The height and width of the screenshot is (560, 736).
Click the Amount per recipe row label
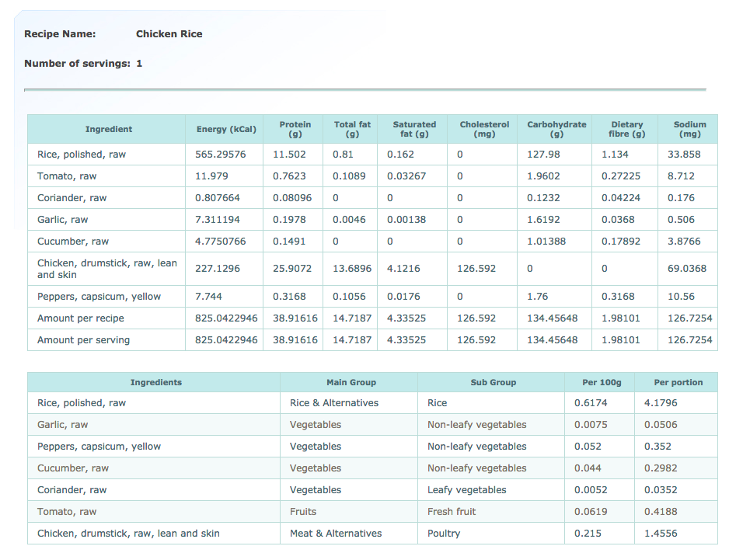[81, 318]
